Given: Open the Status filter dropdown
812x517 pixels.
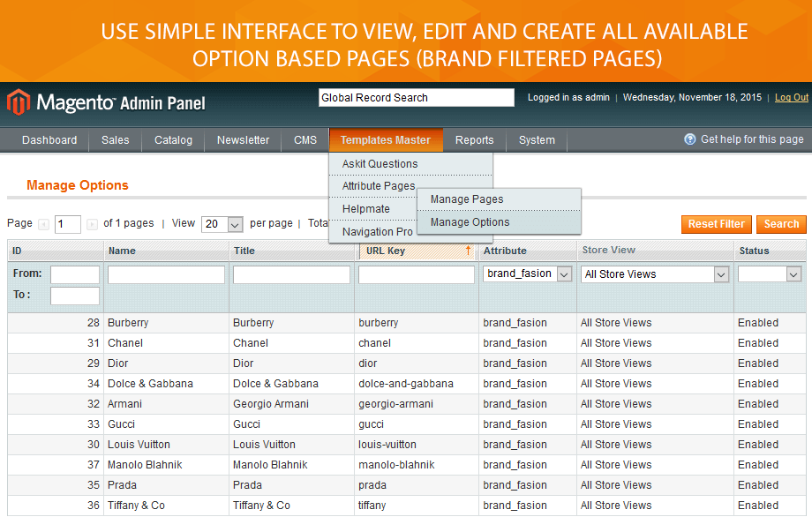Looking at the screenshot, I should pyautogui.click(x=770, y=274).
